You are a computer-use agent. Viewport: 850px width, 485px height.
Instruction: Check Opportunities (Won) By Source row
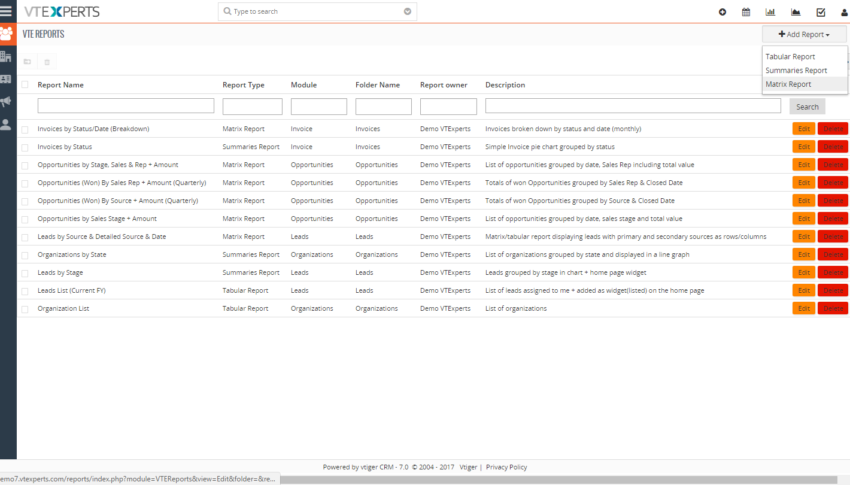click(25, 201)
